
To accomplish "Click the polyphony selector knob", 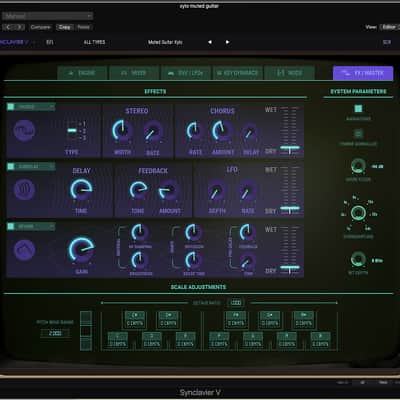I will [358, 213].
